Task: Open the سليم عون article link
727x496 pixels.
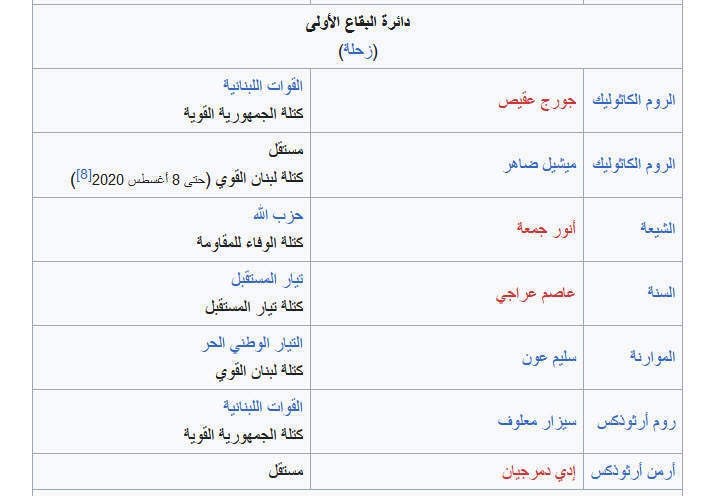Action: pos(549,357)
